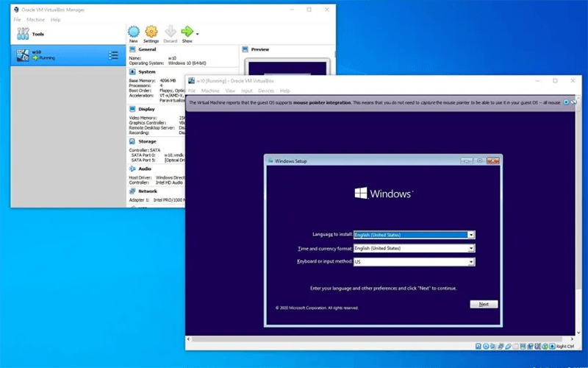Open Input menu in w10 VM window
This screenshot has height=368, width=588.
pos(247,91)
